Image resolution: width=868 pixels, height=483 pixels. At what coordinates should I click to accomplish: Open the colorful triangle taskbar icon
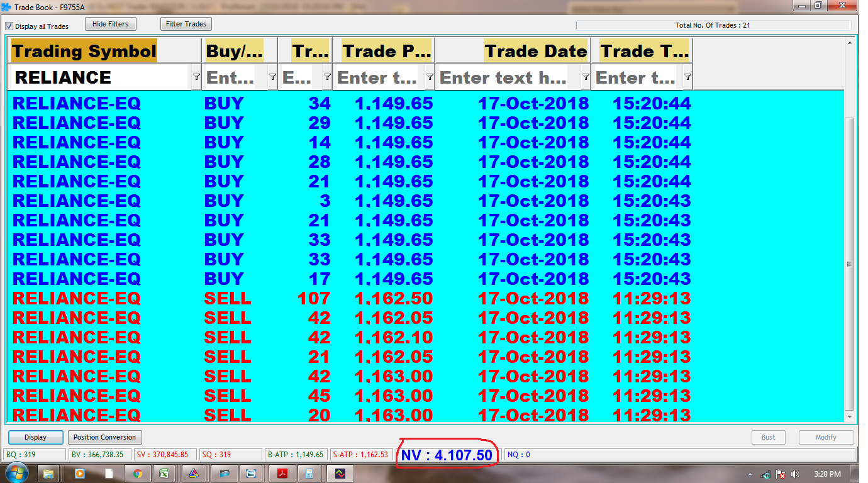[x=194, y=474]
